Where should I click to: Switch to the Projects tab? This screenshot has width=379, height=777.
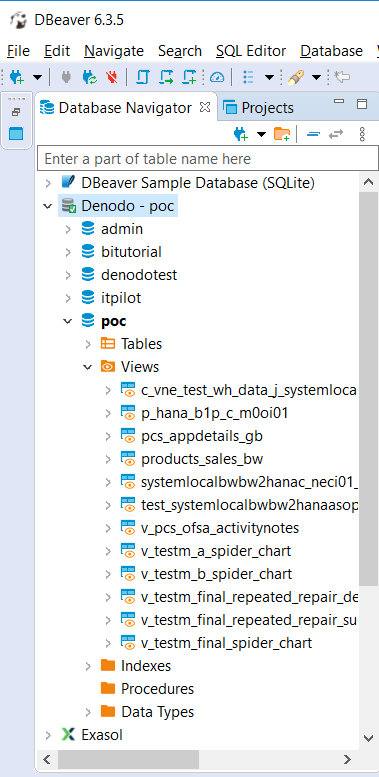click(258, 108)
